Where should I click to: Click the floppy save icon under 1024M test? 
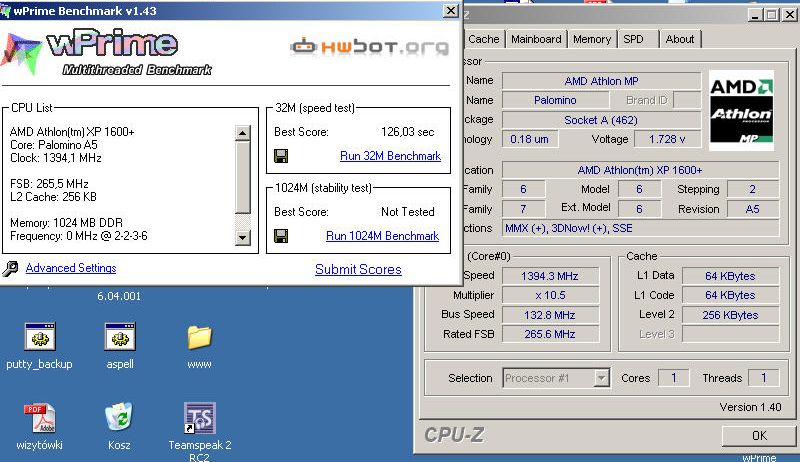click(x=281, y=236)
